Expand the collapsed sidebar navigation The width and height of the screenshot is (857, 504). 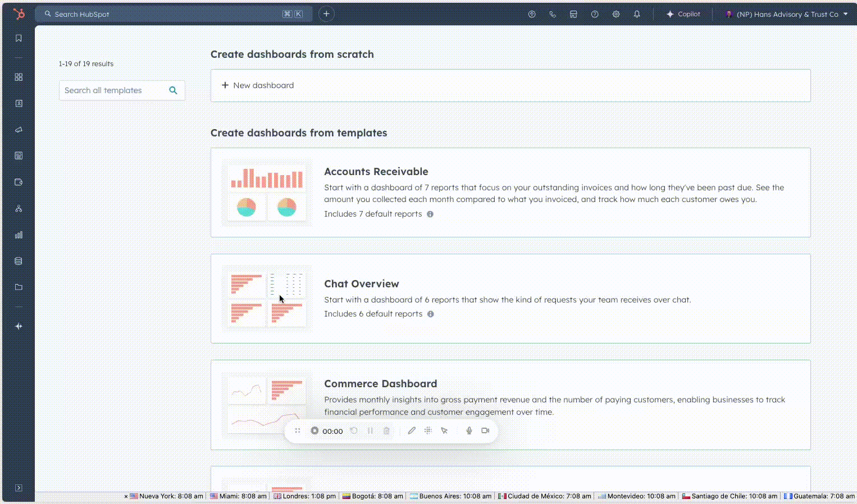click(19, 488)
